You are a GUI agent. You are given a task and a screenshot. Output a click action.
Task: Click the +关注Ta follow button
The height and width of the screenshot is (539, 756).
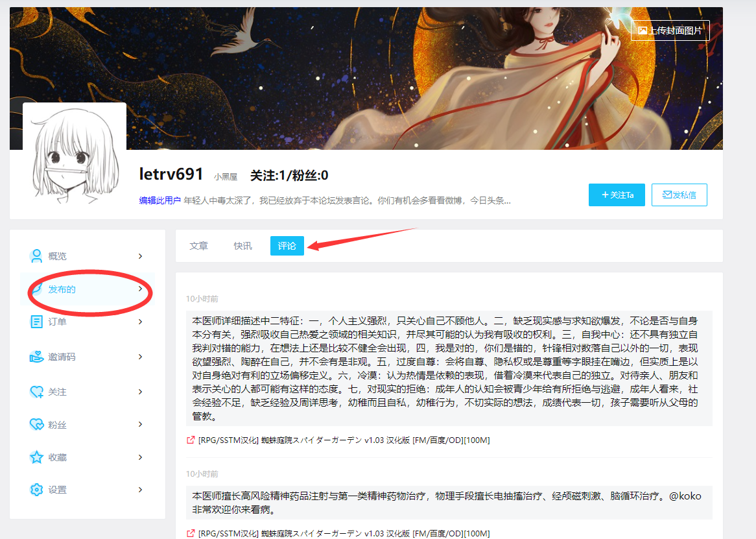[617, 195]
